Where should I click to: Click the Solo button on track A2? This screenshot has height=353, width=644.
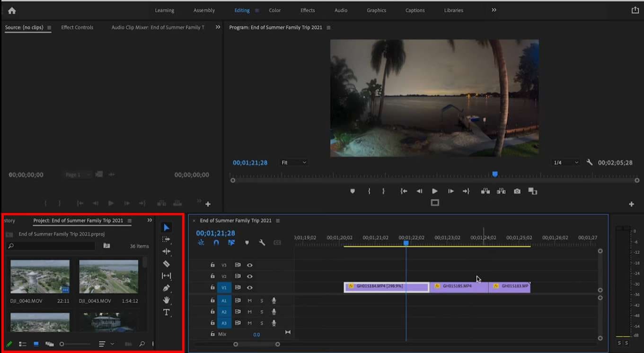pyautogui.click(x=262, y=312)
